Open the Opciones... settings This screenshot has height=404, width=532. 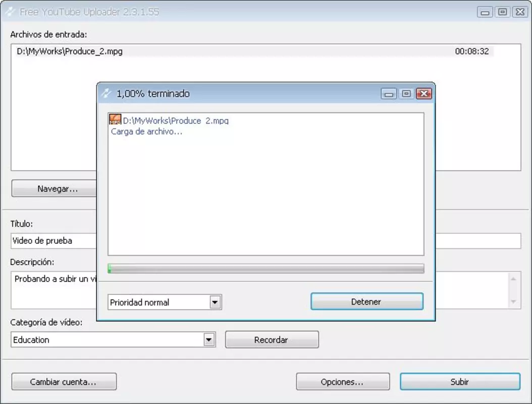[x=343, y=382]
